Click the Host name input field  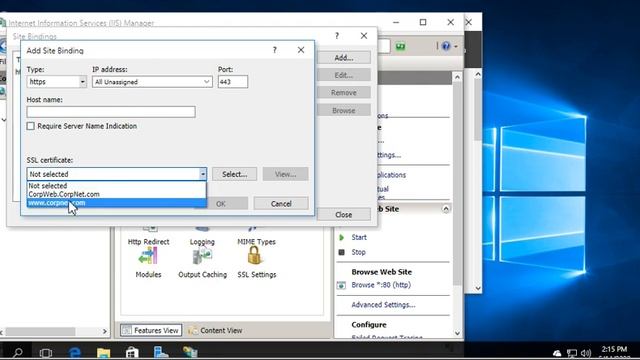pos(111,112)
